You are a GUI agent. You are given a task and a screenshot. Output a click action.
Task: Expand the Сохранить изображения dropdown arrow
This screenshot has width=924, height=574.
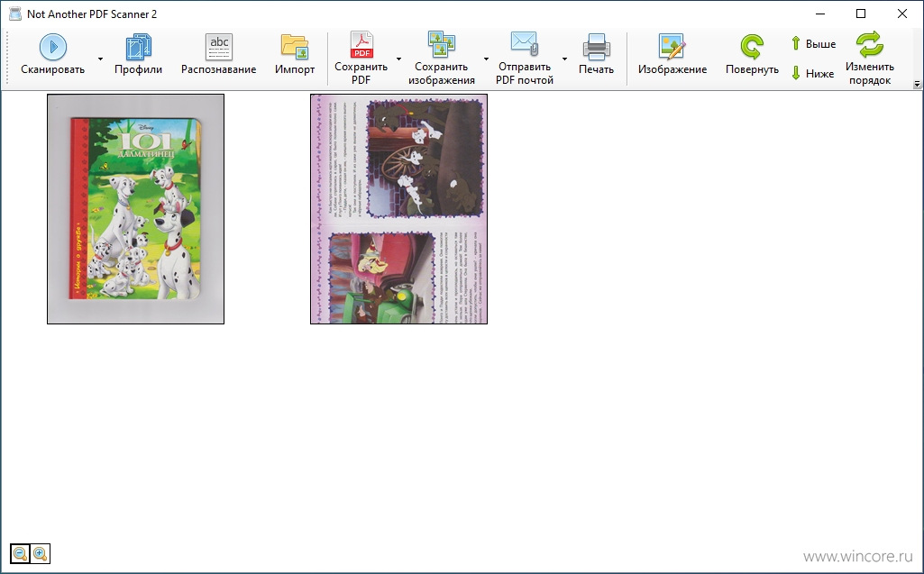(486, 59)
